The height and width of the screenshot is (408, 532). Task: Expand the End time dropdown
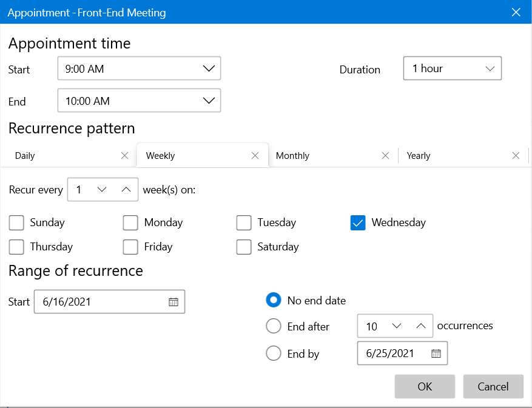pyautogui.click(x=209, y=101)
